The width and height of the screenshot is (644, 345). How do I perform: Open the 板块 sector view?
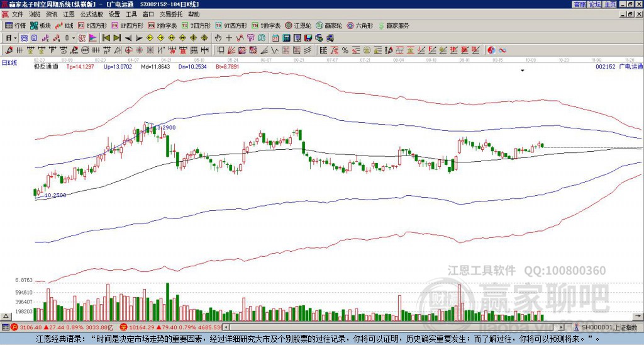(40, 25)
